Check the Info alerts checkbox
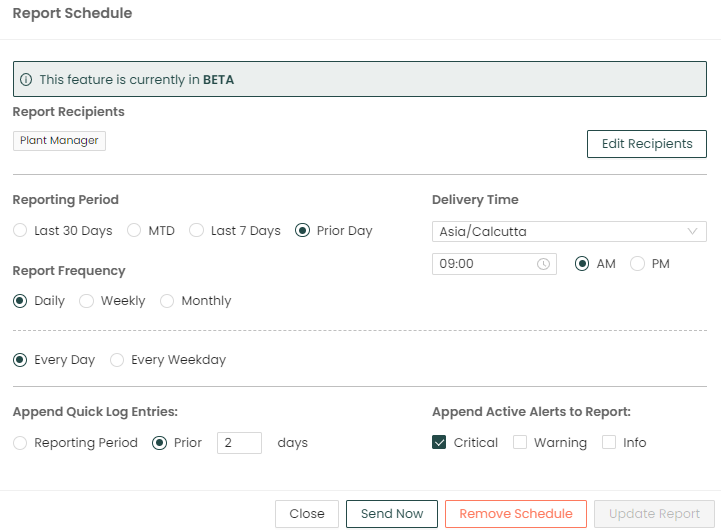721x532 pixels. [x=609, y=442]
